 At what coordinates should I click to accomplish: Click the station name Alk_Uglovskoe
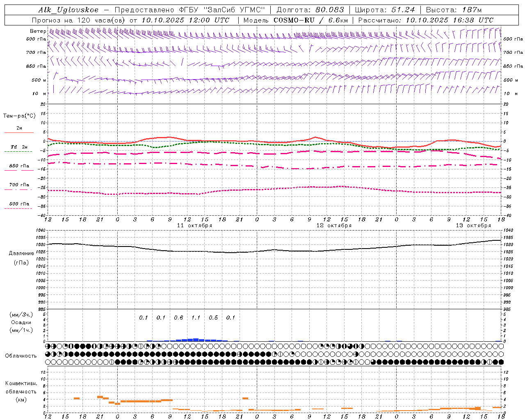(68, 10)
